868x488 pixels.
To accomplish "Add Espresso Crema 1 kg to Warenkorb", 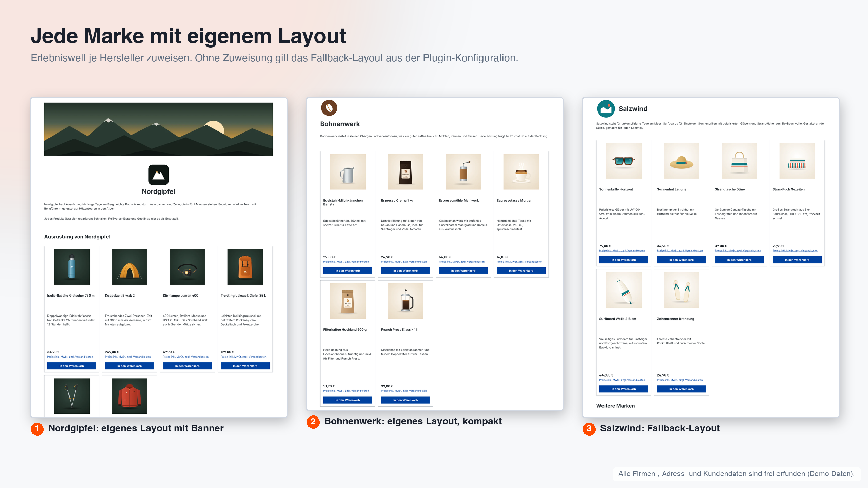I will coord(406,271).
